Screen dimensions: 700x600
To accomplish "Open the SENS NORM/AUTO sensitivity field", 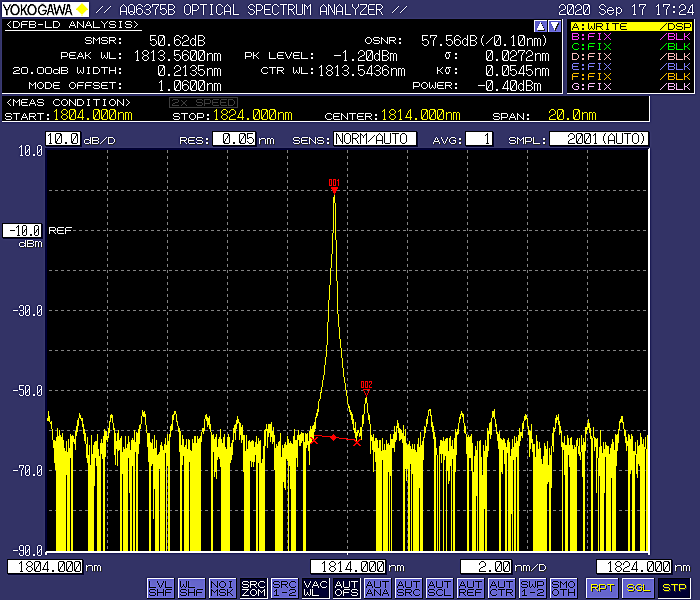I will click(x=375, y=139).
